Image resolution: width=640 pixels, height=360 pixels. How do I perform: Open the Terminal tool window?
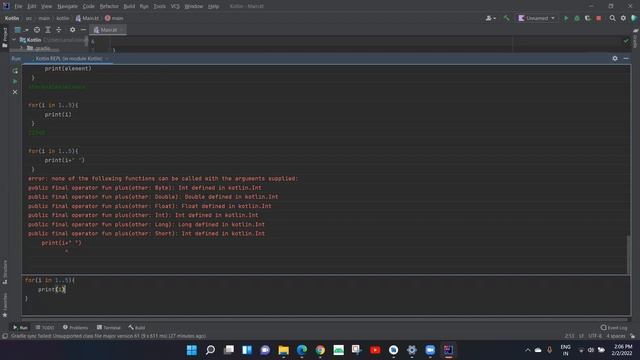tap(109, 327)
